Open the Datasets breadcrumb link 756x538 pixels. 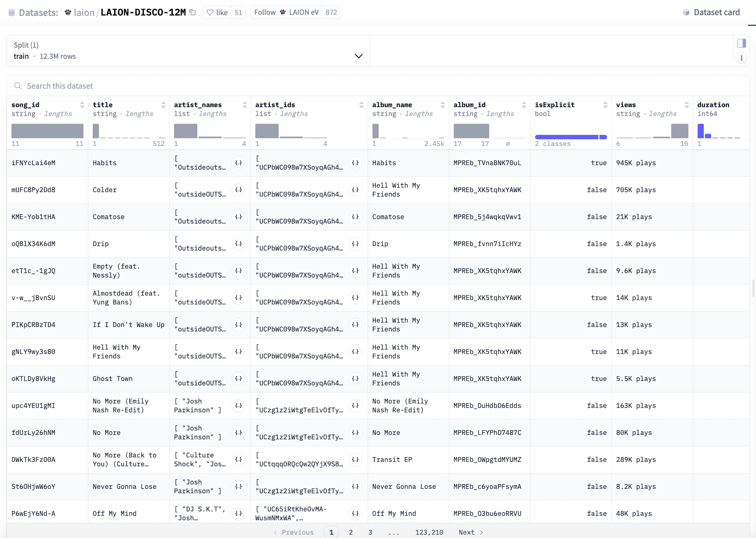[x=38, y=13]
